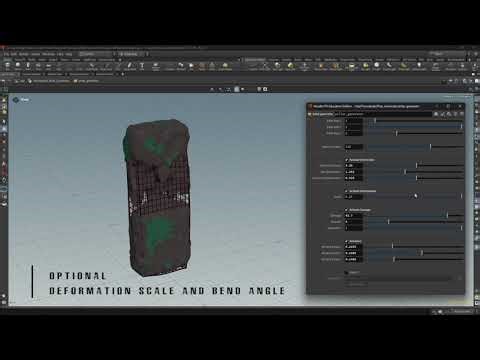Switch to the Model shelf tab

(31, 60)
